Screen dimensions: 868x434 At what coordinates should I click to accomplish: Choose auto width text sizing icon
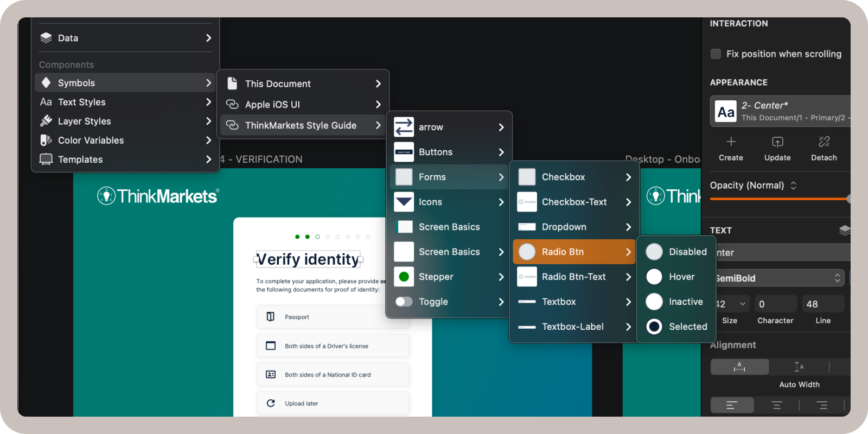739,367
